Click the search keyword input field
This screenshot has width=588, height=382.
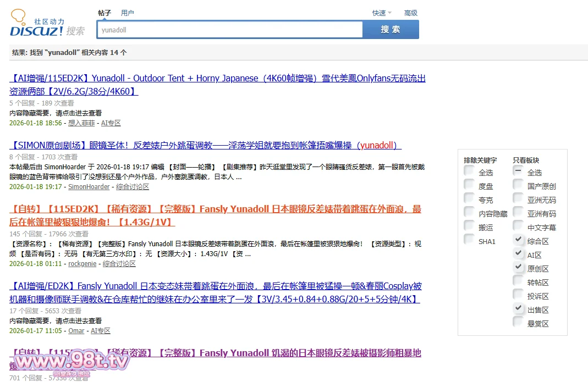(229, 30)
